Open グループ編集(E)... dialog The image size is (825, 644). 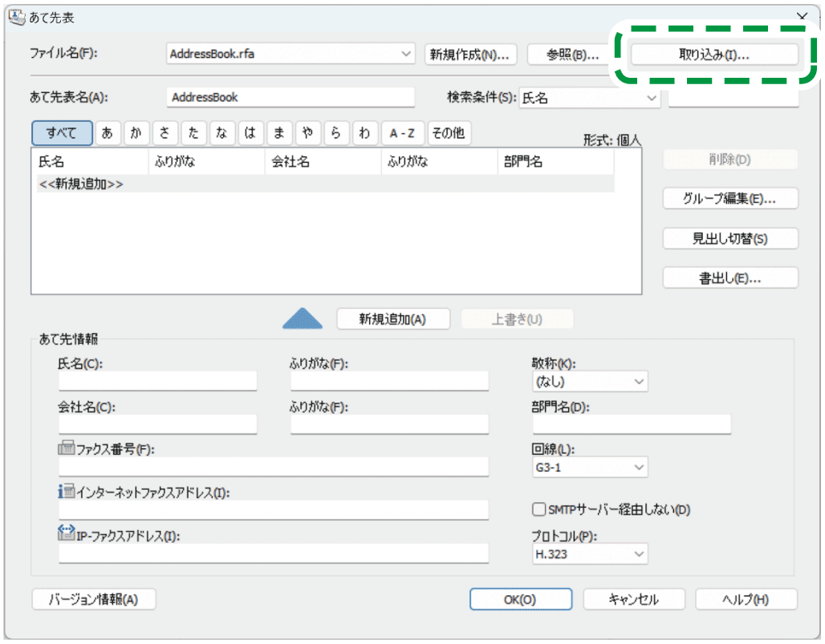click(x=730, y=198)
